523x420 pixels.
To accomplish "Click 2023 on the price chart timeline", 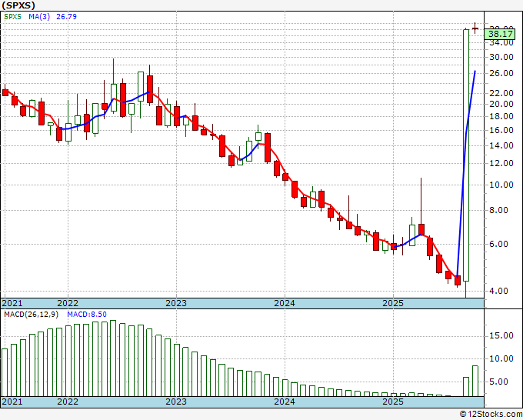I will coord(176,303).
